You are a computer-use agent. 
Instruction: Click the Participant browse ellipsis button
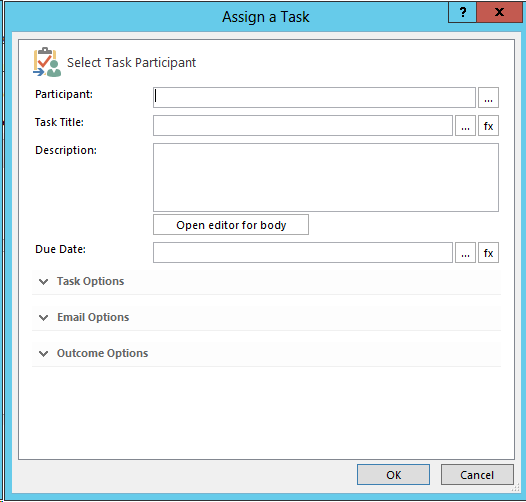(x=488, y=98)
